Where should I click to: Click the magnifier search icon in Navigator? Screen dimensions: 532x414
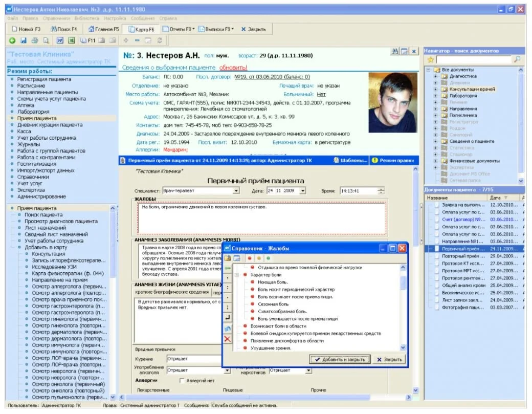click(x=517, y=59)
